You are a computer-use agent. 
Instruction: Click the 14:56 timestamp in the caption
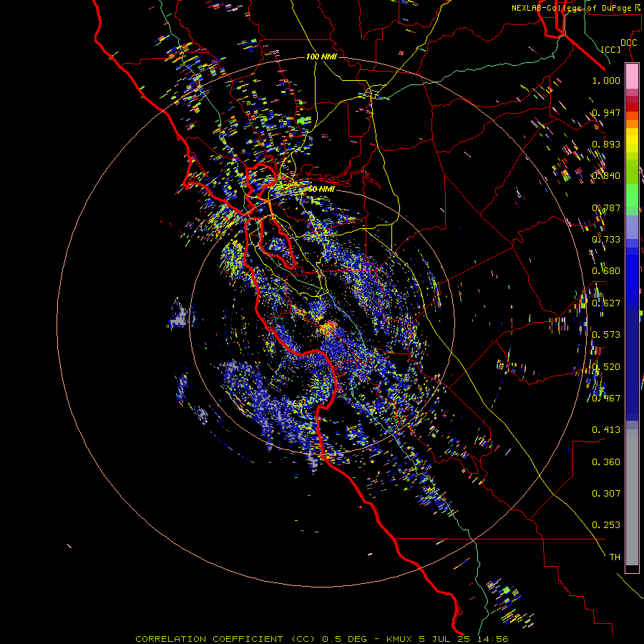pyautogui.click(x=493, y=639)
